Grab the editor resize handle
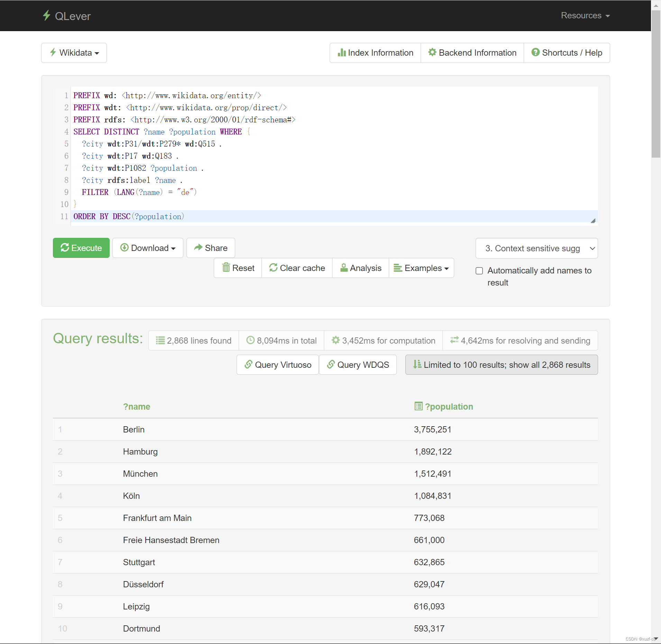The height and width of the screenshot is (644, 661). pos(593,221)
